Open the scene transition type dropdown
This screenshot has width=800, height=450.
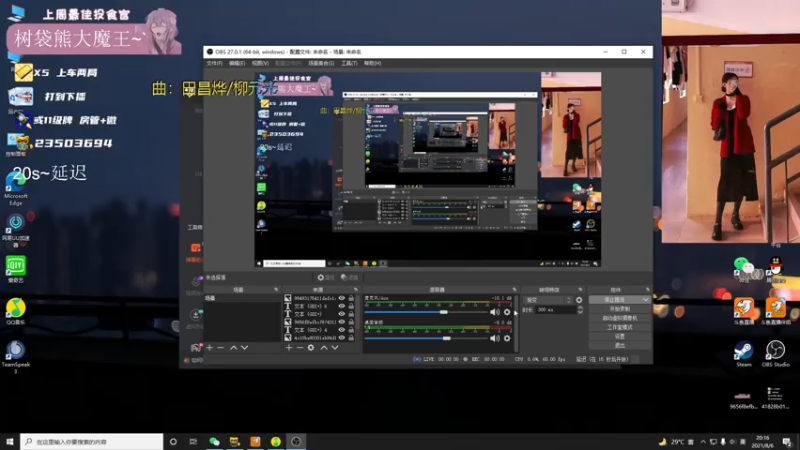tap(547, 300)
